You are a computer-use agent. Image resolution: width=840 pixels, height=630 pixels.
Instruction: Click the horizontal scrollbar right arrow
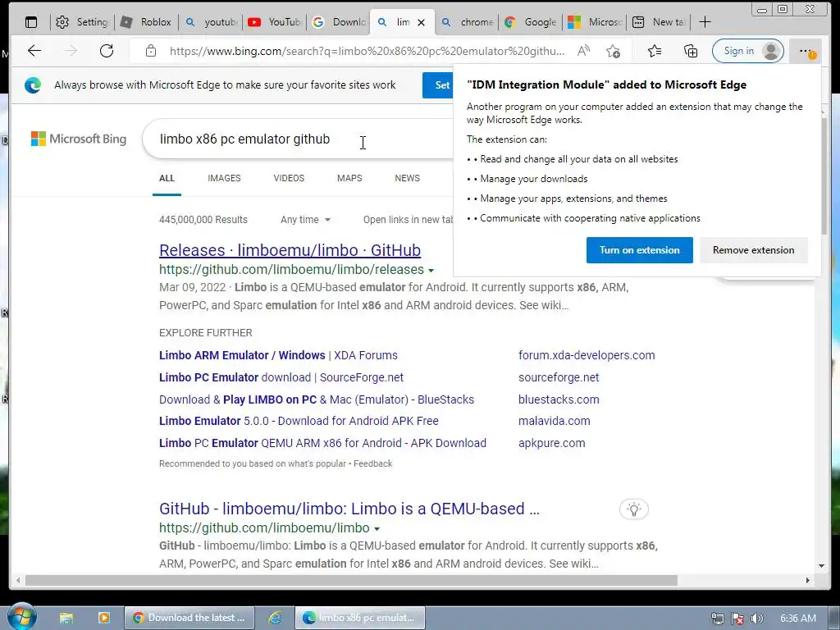coord(807,580)
